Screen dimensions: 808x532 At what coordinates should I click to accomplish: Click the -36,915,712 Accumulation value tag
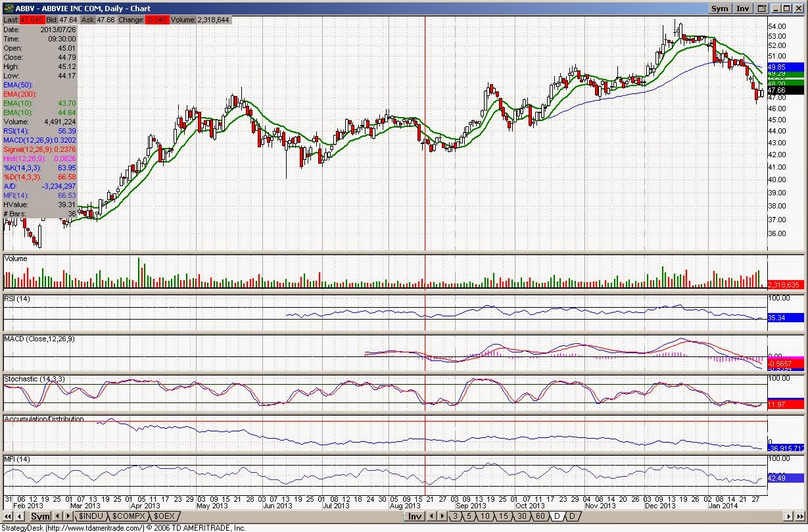pos(785,448)
